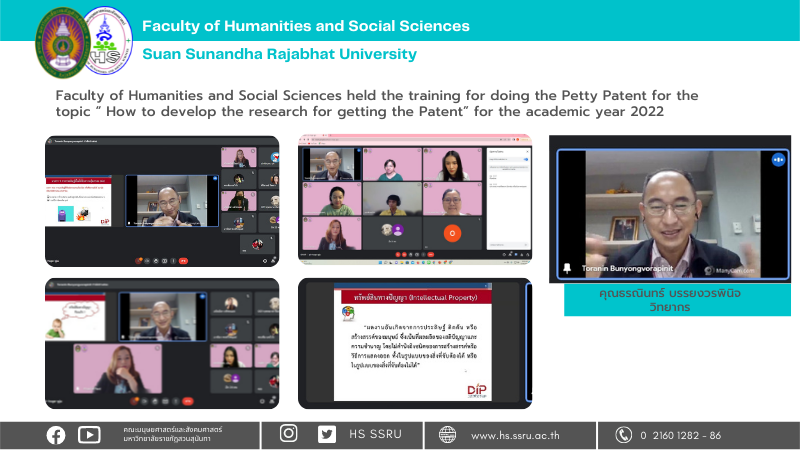This screenshot has width=800, height=450.
Task: Click the Twitter bird icon
Action: point(327,434)
